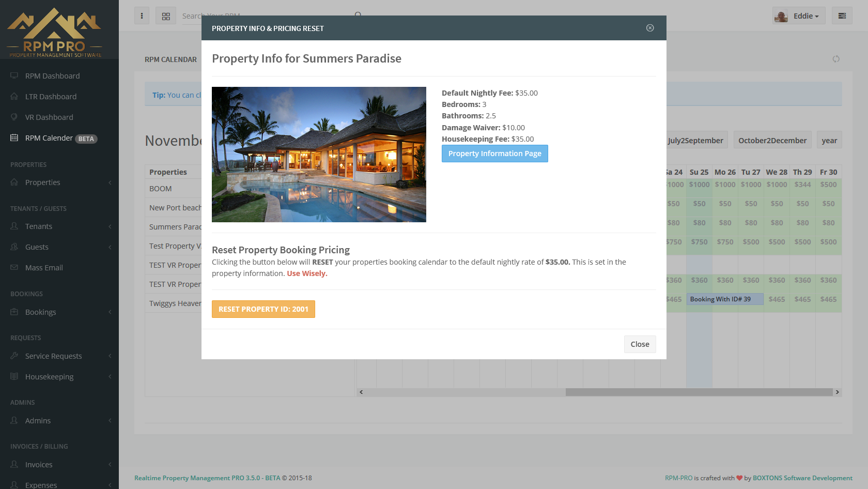Click the RPM PRO logo
Image resolution: width=868 pixels, height=489 pixels.
(x=55, y=32)
